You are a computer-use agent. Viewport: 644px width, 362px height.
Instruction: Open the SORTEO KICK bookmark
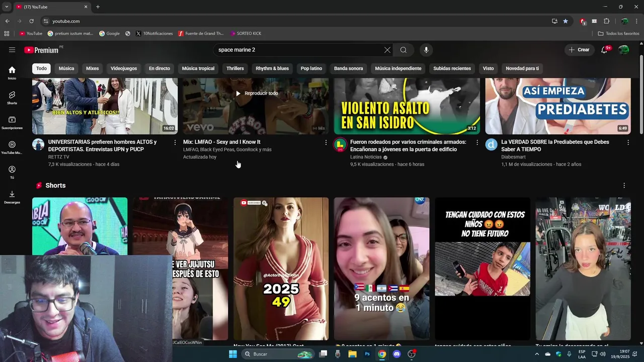pyautogui.click(x=246, y=34)
